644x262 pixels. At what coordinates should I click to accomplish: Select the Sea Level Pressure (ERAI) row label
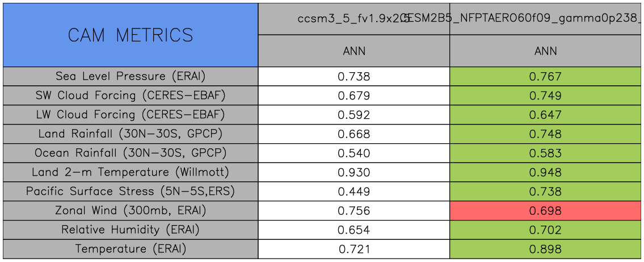pos(131,76)
